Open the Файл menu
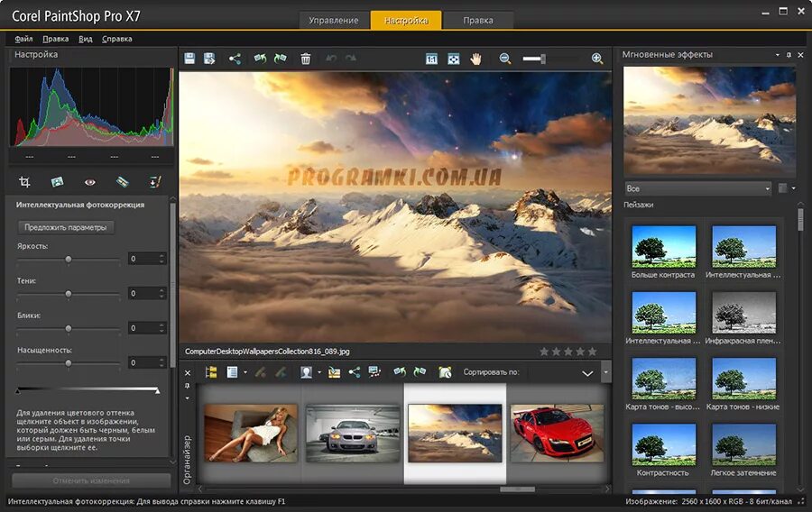Screen dimensions: 812x512 23,39
